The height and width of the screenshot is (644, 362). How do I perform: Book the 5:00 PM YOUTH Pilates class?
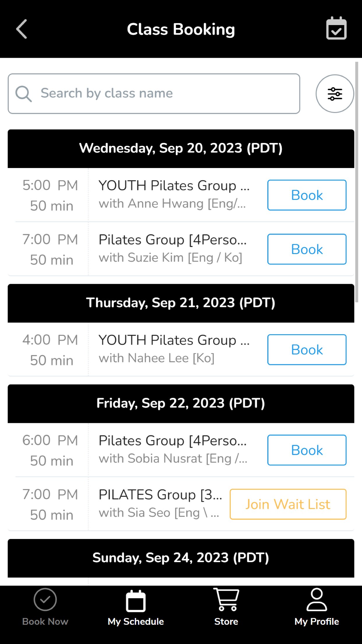tap(307, 195)
